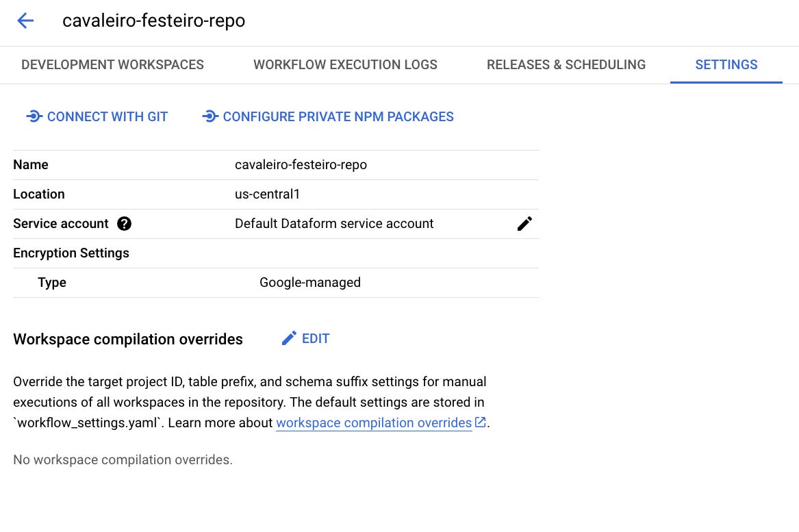This screenshot has height=532, width=799.
Task: Select the Settings tab
Action: coord(726,65)
